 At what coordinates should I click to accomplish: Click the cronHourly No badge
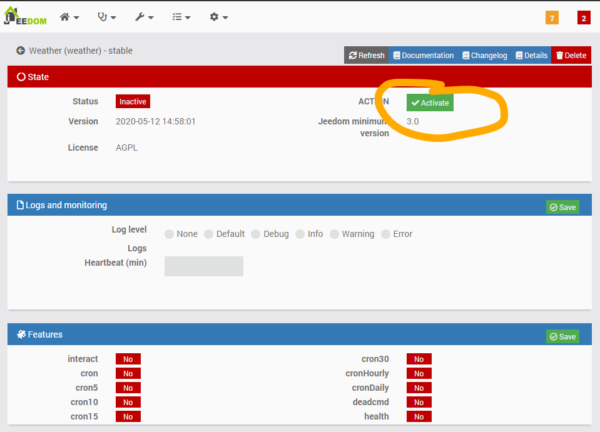pyautogui.click(x=419, y=373)
